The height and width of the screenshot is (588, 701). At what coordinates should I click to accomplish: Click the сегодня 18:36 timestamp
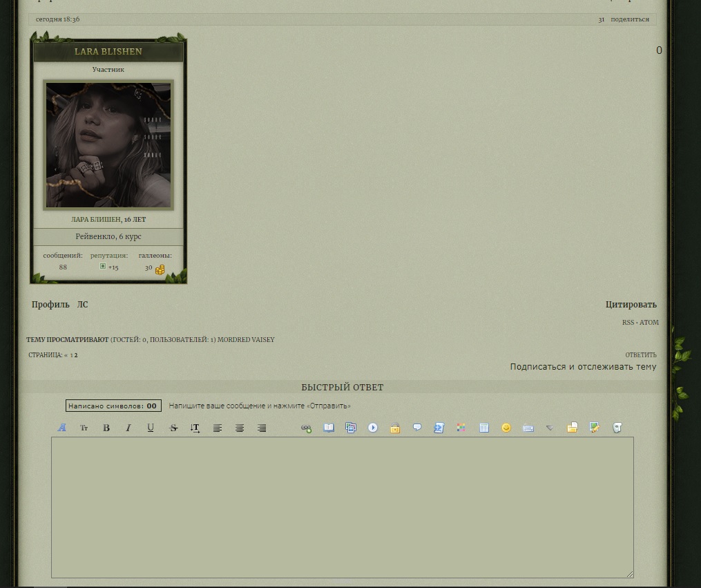(58, 19)
